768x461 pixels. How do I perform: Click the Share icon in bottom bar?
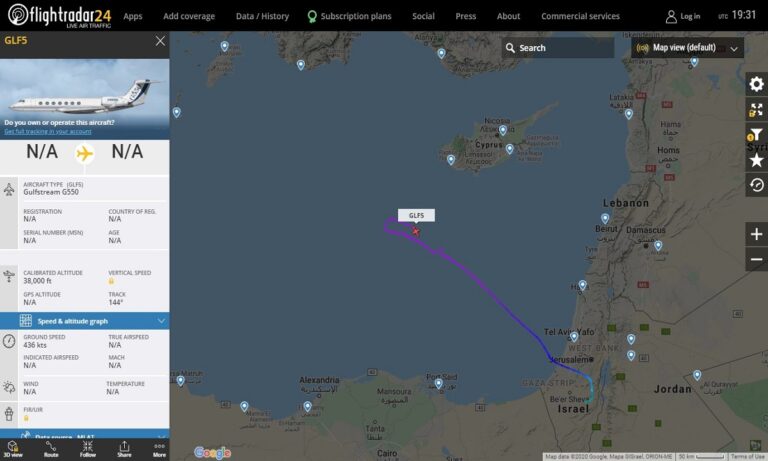click(124, 449)
